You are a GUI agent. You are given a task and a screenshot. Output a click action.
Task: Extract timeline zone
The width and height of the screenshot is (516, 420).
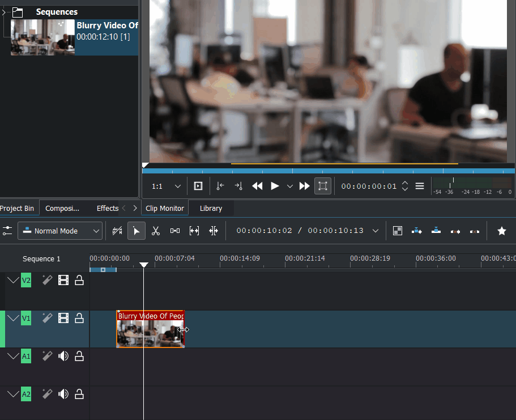455,232
